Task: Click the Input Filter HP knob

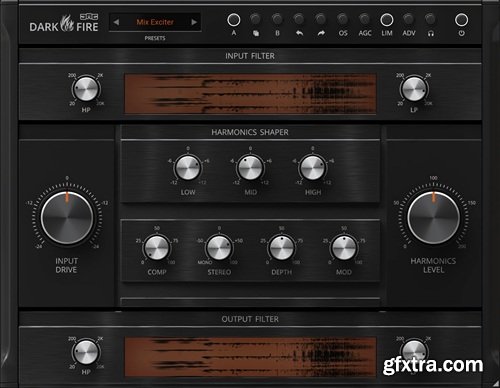Action: (86, 89)
